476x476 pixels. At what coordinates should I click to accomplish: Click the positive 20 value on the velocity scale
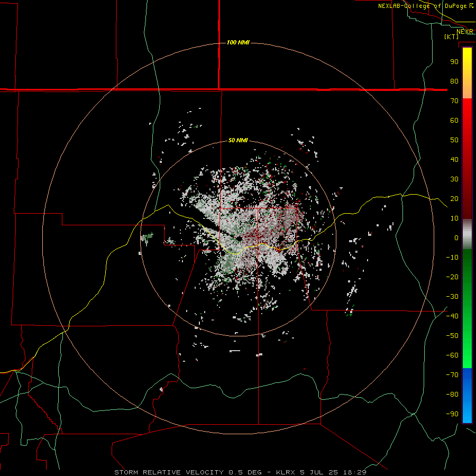[454, 198]
